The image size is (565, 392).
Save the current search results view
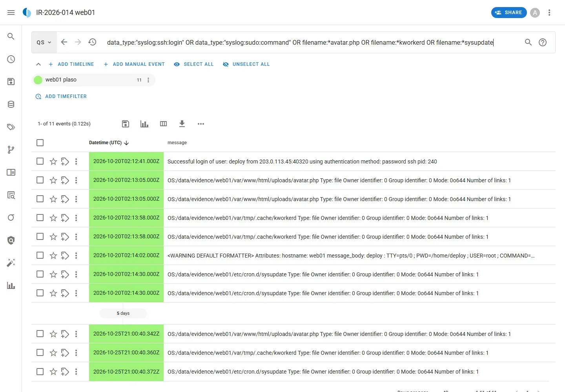(x=126, y=124)
